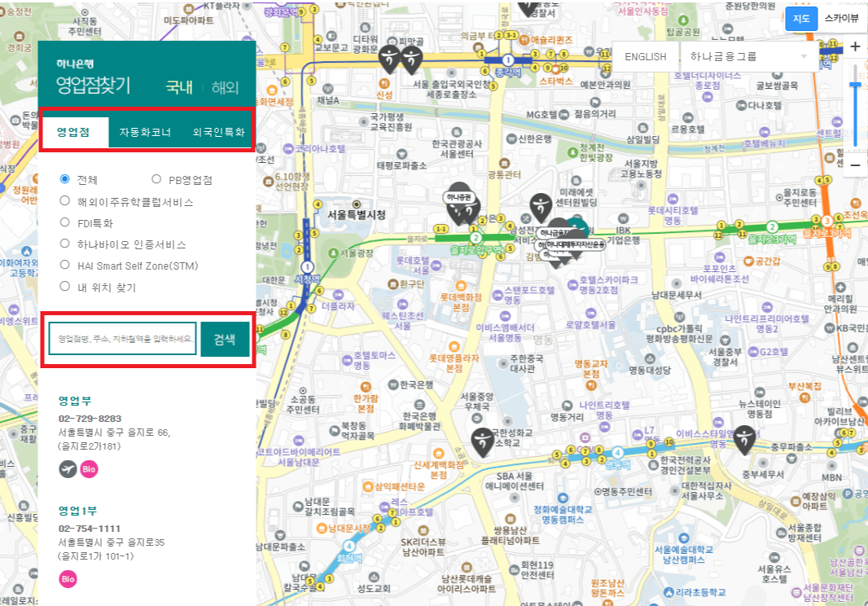Click phone number 02-754-1111

(x=89, y=529)
